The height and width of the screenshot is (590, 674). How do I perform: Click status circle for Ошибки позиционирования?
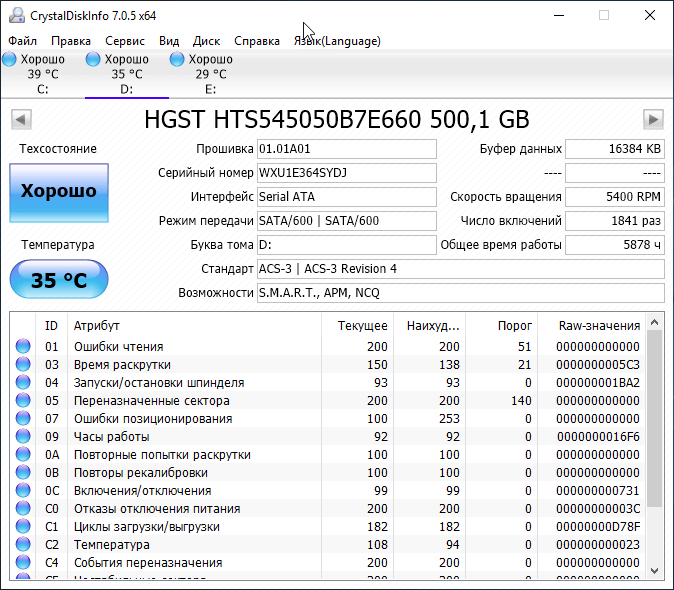tap(23, 419)
